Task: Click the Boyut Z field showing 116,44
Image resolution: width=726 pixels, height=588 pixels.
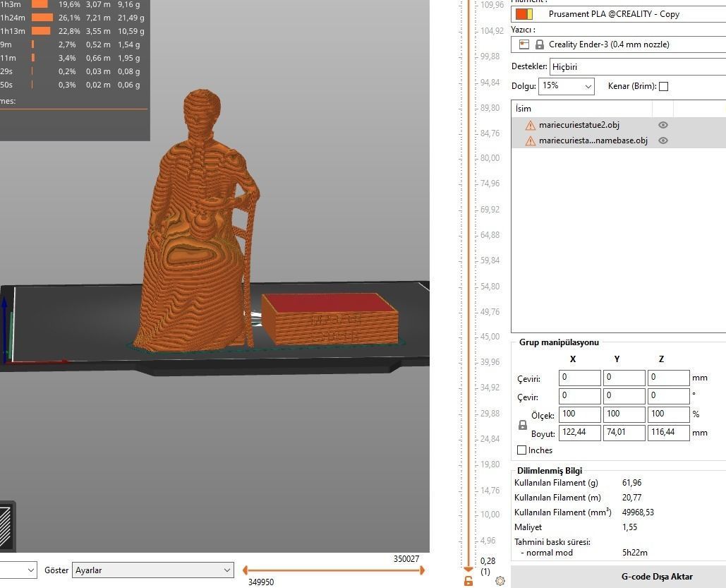Action: pos(669,433)
